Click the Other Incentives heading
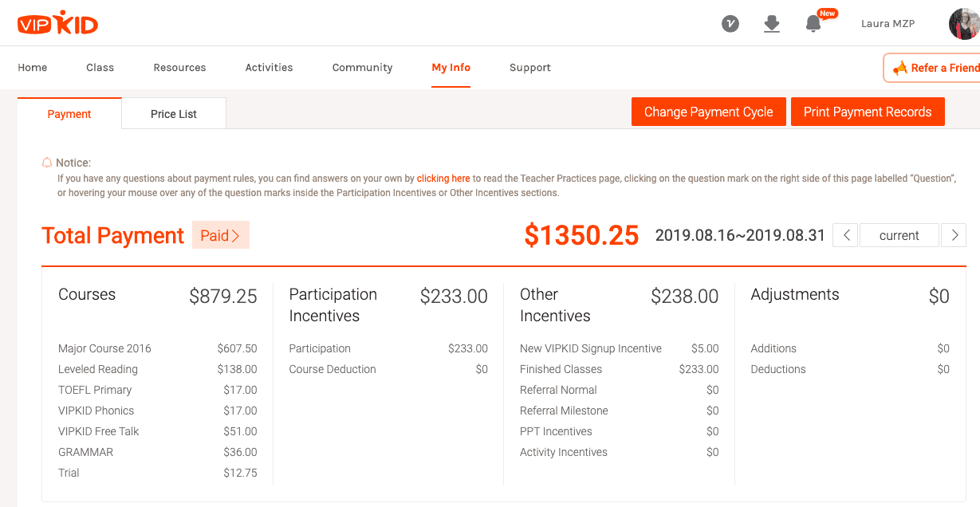980x507 pixels. [x=555, y=305]
